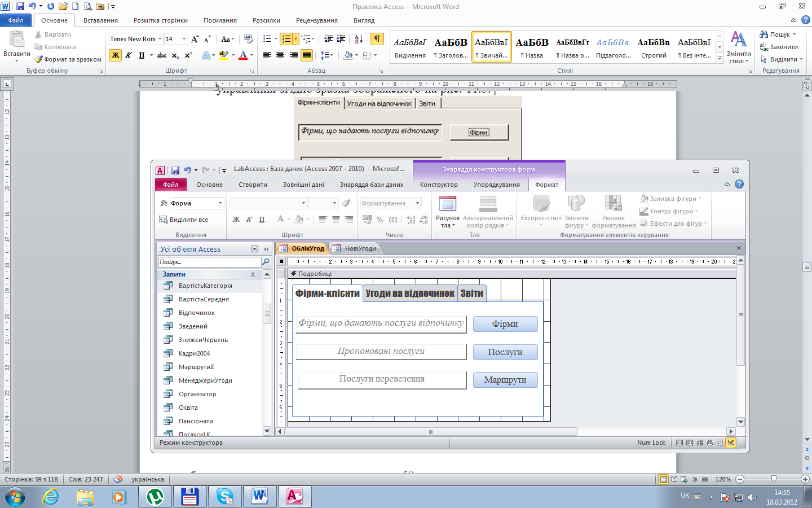Click increase indent icon in Word
This screenshot has width=812, height=508.
[x=341, y=39]
